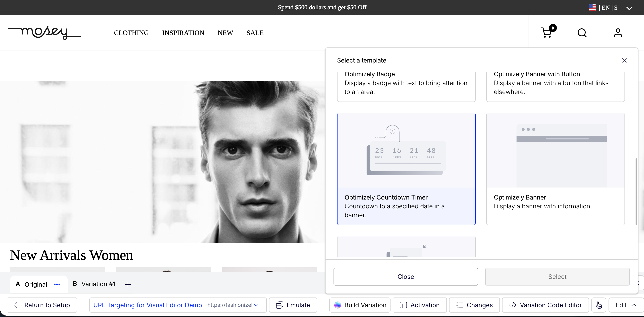Open the Variation Code Editor
The image size is (644, 317).
point(545,305)
